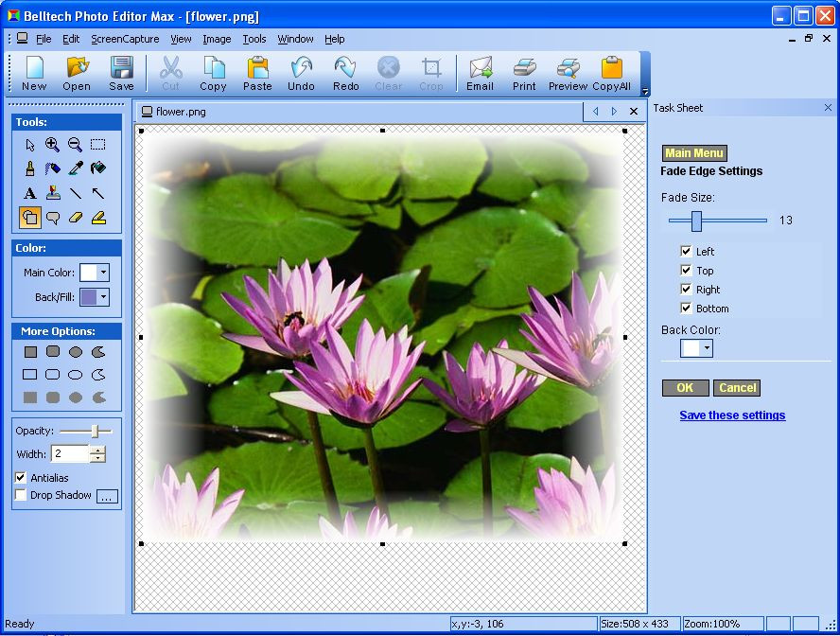Choose the filled-outline rectangle shape option
840x636 pixels.
click(30, 352)
